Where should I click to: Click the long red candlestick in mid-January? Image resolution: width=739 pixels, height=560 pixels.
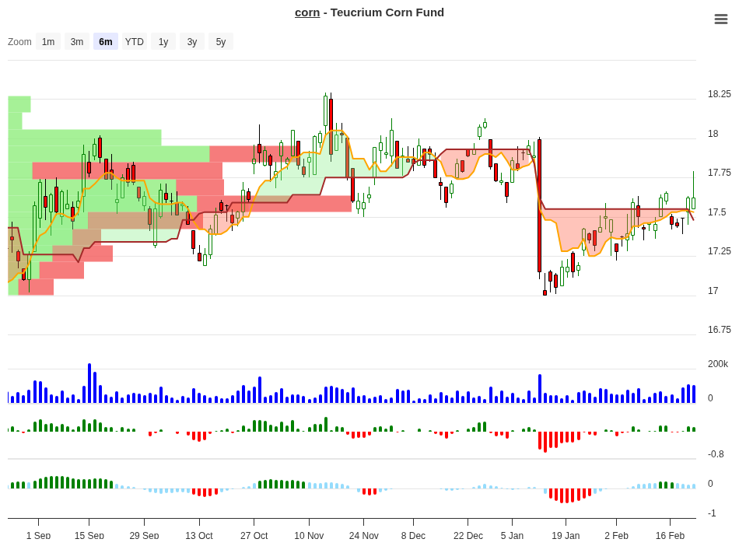[540, 205]
